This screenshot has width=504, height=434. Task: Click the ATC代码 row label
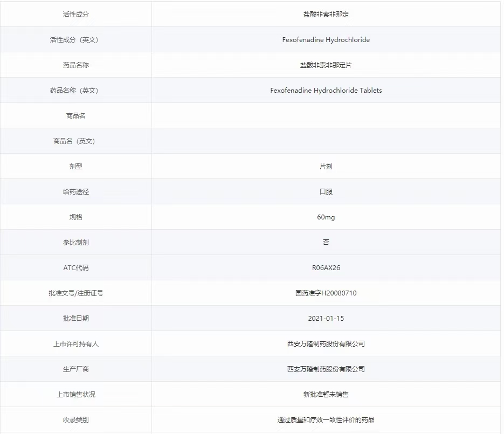(75, 267)
